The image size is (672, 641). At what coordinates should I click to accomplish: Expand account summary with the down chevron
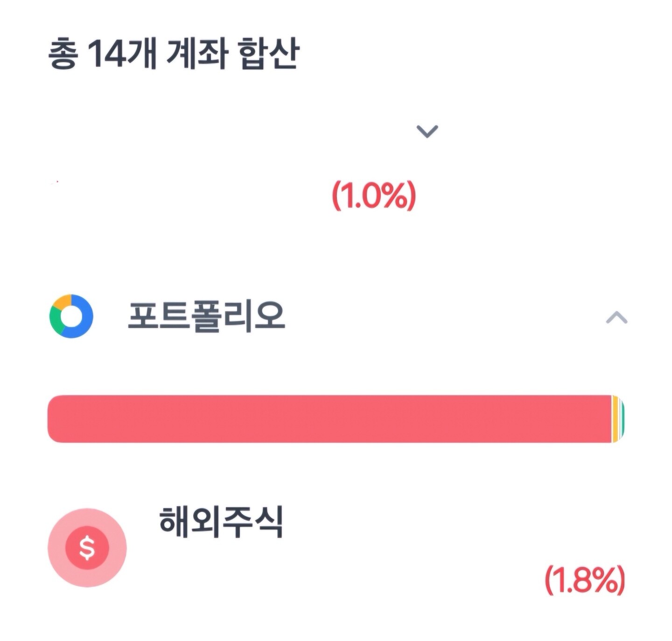[x=427, y=131]
